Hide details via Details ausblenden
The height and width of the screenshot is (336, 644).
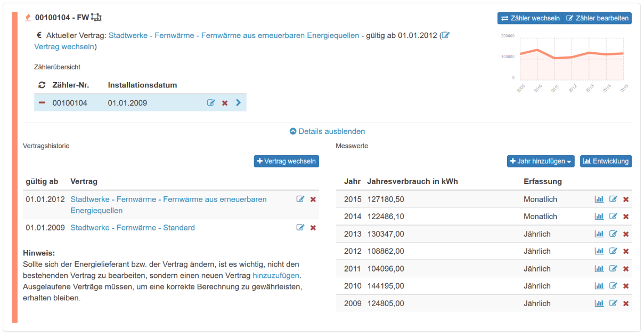327,131
